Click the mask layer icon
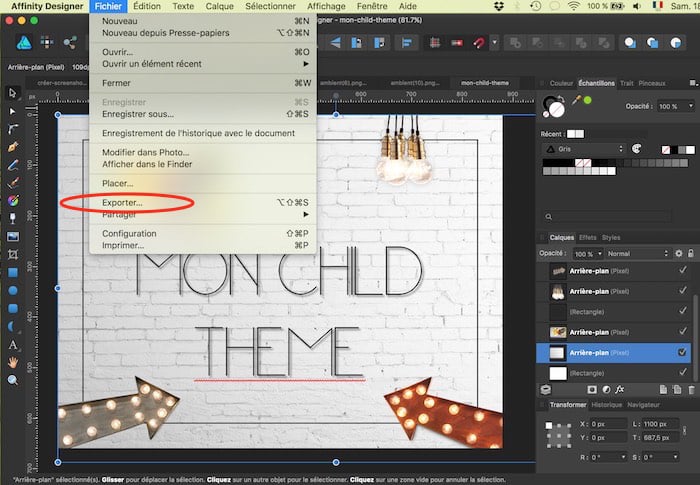 click(592, 389)
